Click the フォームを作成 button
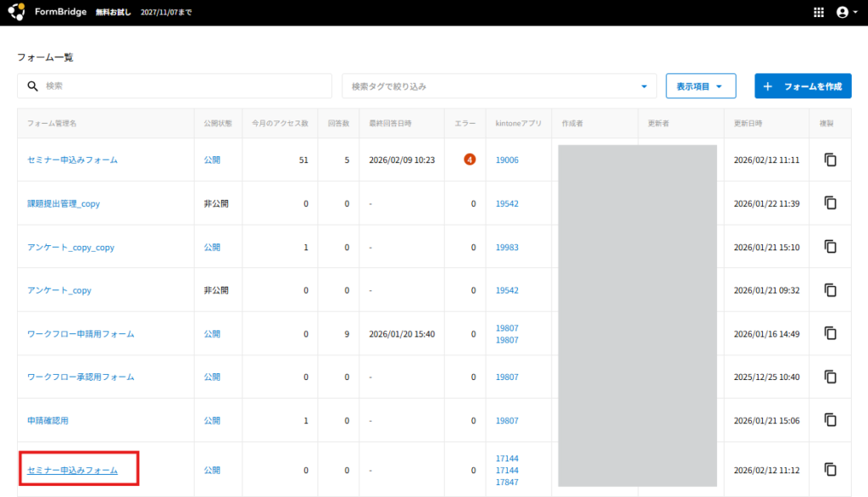This screenshot has width=868, height=497. [x=802, y=87]
